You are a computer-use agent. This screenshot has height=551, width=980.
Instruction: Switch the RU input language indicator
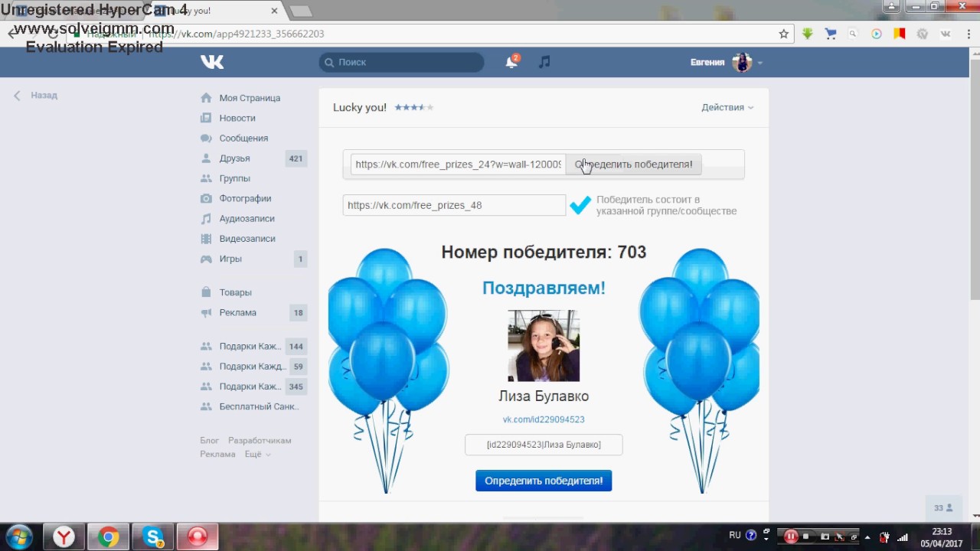point(735,535)
